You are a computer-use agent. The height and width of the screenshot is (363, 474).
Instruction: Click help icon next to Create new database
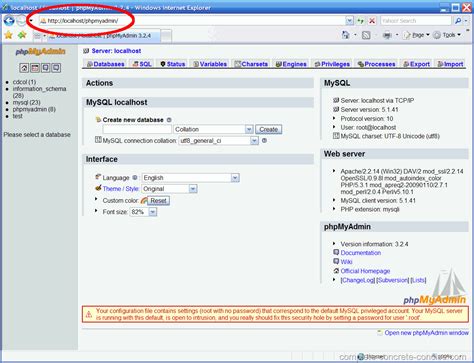[169, 120]
